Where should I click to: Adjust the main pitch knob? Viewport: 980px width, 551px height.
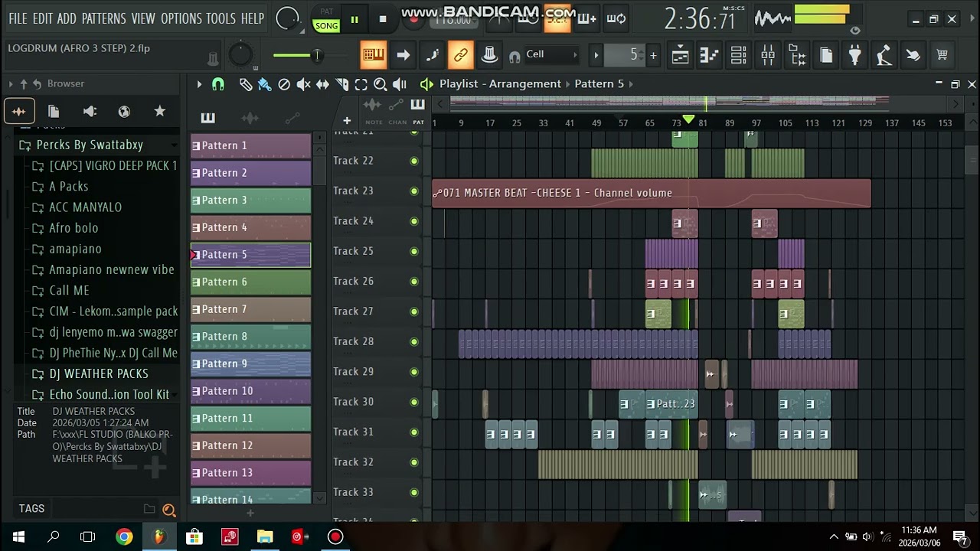point(240,54)
